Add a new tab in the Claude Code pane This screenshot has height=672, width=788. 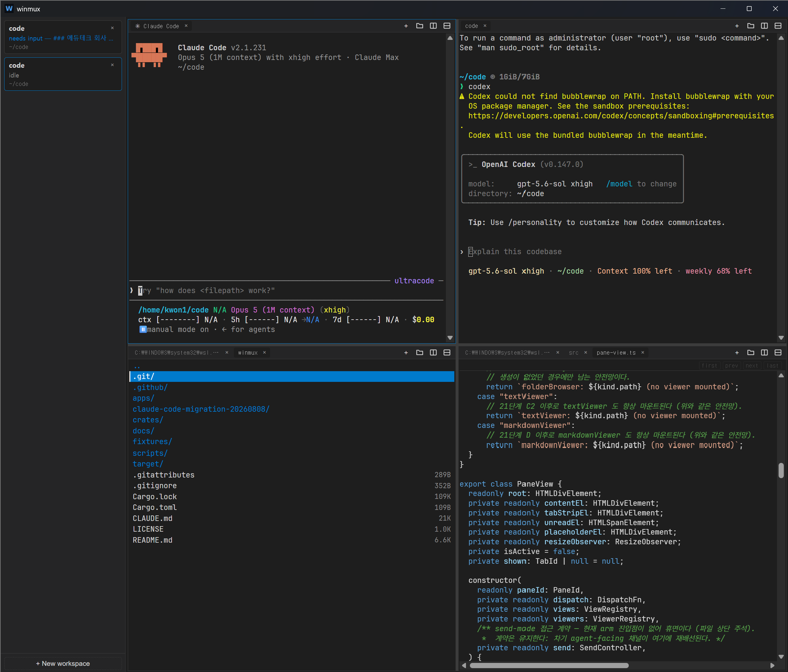pos(406,26)
